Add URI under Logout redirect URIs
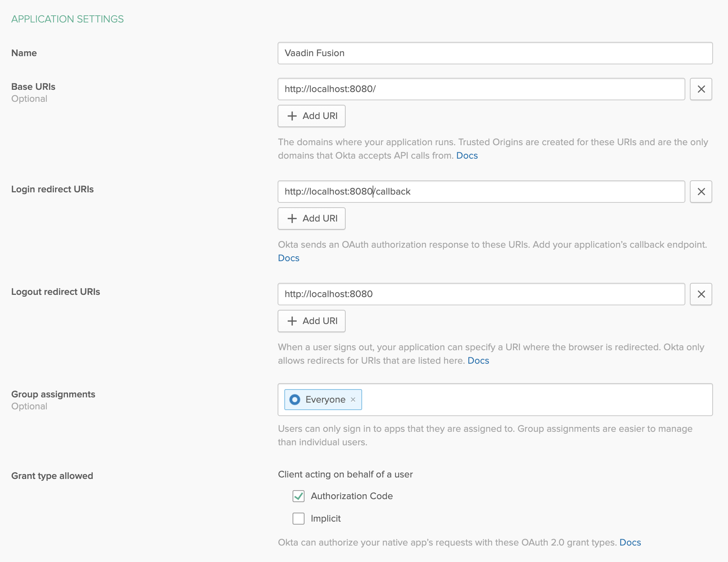The width and height of the screenshot is (728, 562). [311, 321]
